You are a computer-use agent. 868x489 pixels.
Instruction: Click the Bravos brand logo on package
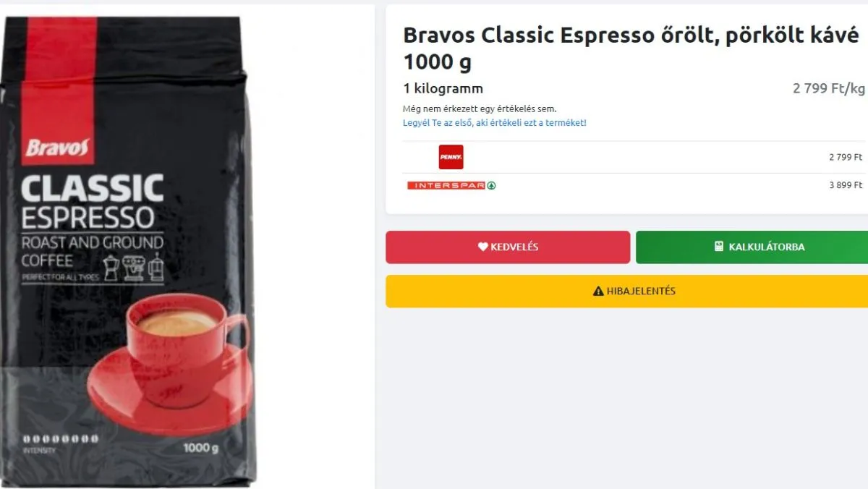tap(58, 148)
